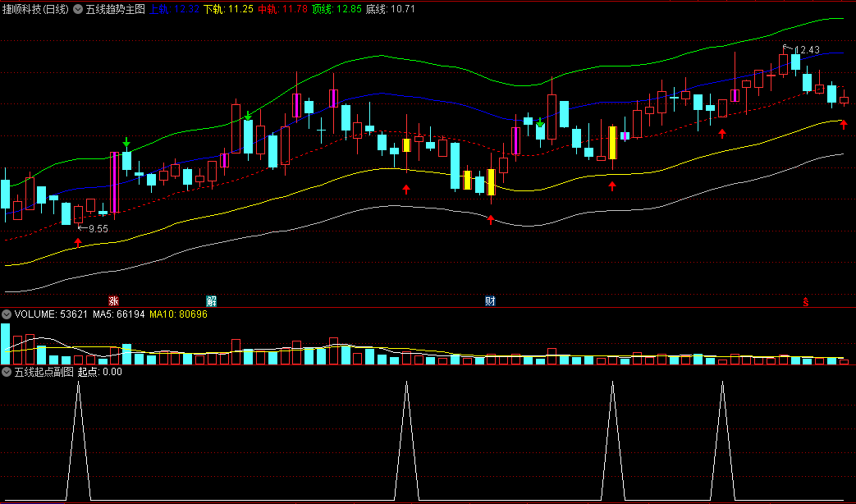The width and height of the screenshot is (856, 504).
Task: Click the 12.43 high price label
Action: [x=807, y=50]
